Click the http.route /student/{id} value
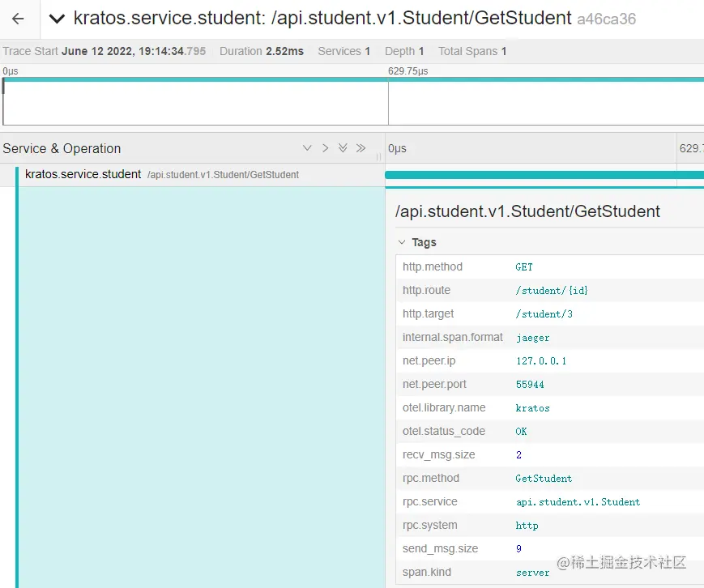The width and height of the screenshot is (704, 588). click(x=552, y=291)
